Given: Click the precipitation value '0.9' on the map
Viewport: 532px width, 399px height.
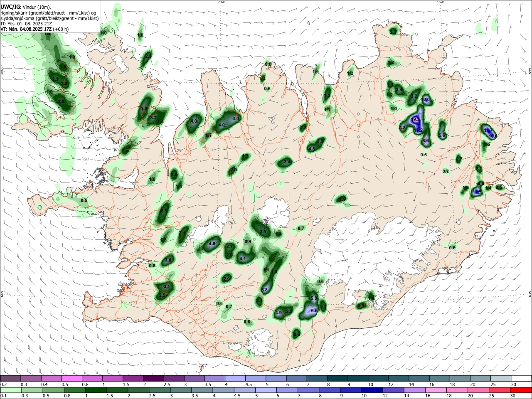Looking at the screenshot, I should click(248, 241).
